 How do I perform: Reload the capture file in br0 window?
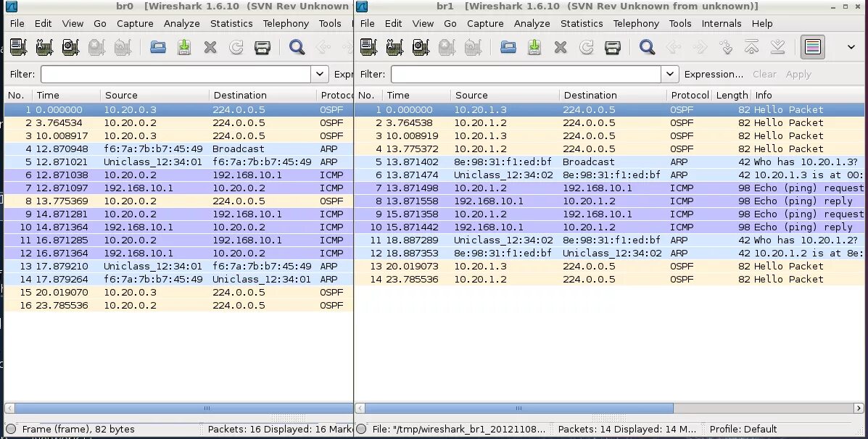tap(236, 48)
